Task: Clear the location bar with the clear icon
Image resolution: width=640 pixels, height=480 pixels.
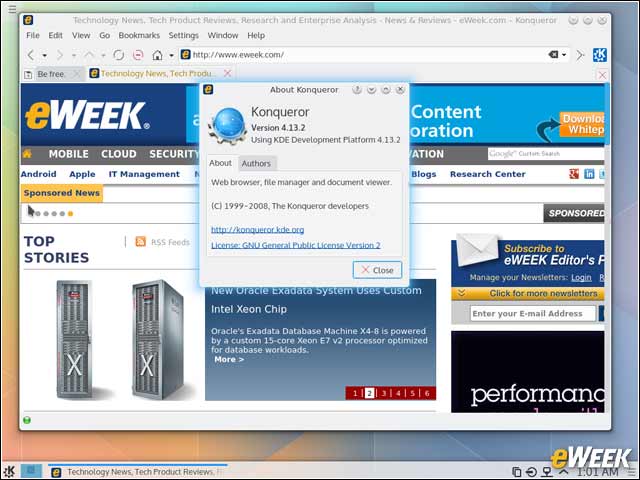Action: pyautogui.click(x=553, y=54)
